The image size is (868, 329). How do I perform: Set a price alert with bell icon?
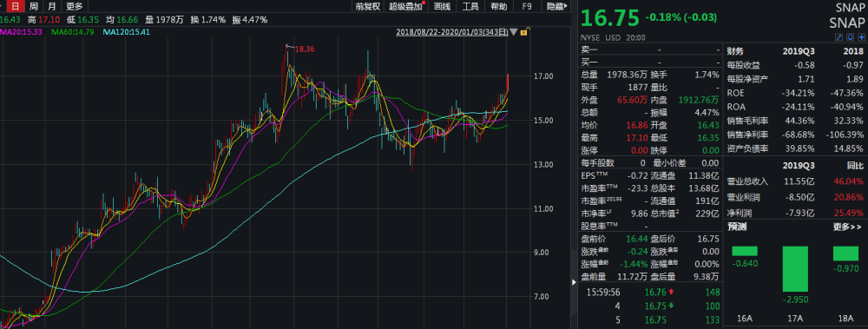click(850, 37)
